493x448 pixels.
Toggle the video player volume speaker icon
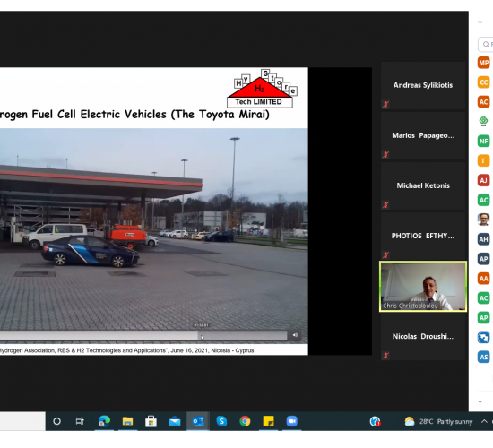(x=295, y=335)
